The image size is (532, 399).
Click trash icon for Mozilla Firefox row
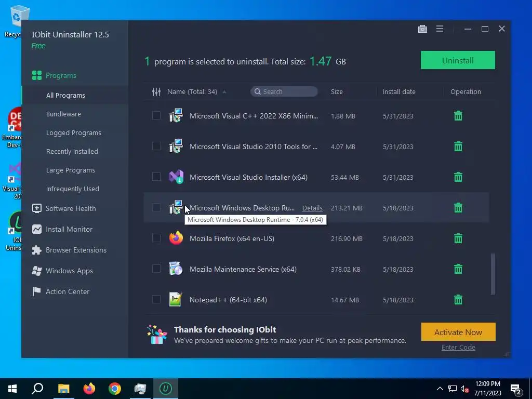click(x=458, y=238)
